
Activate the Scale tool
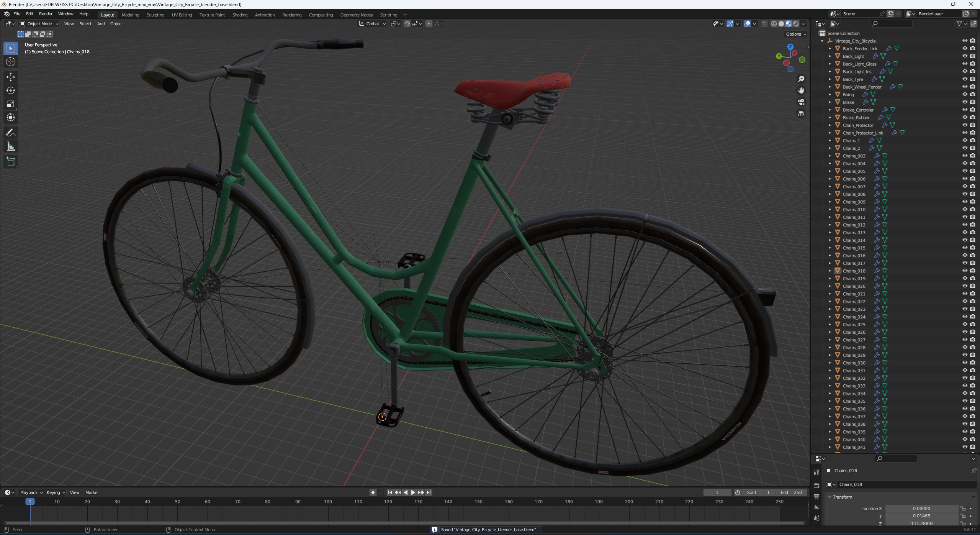(x=11, y=104)
